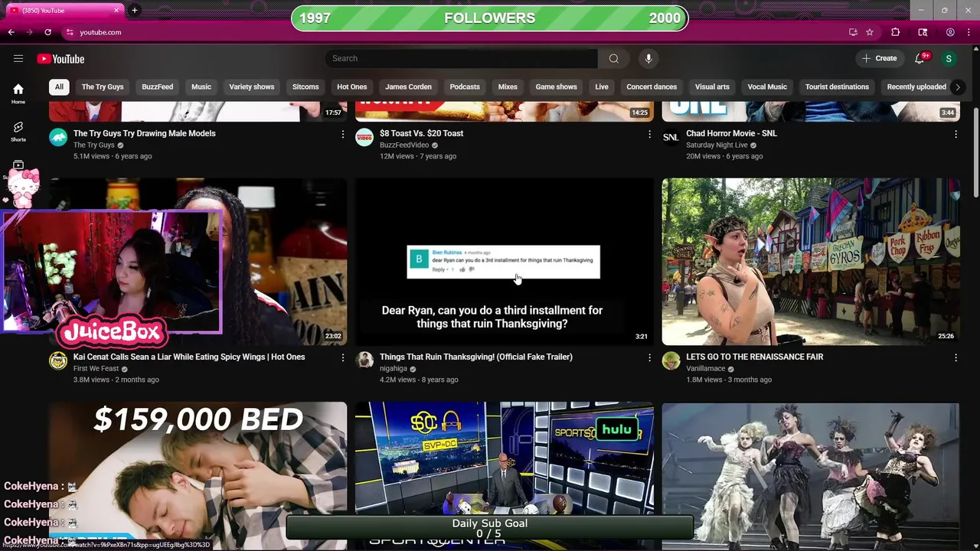Click the page vertical scrollbar
The image size is (980, 551).
coord(975,153)
